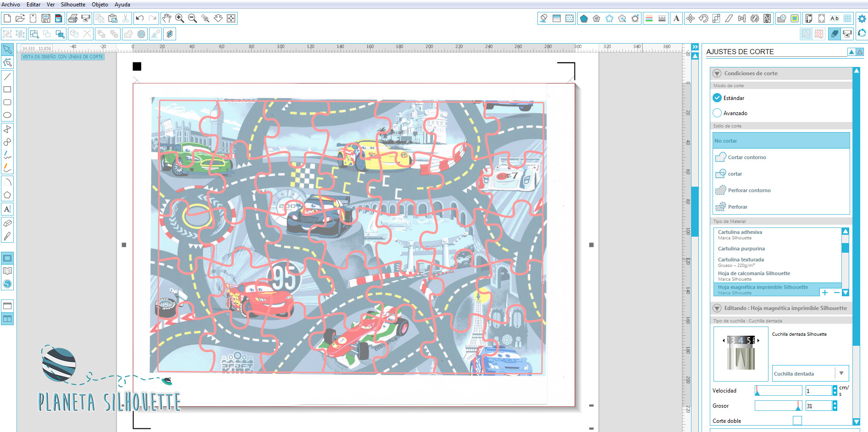Select Estándar cut mode
This screenshot has width=868, height=432.
pyautogui.click(x=717, y=98)
